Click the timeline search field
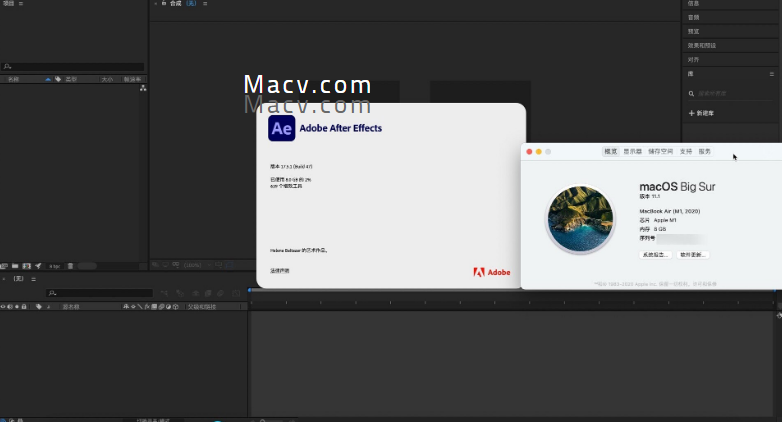Screen dimensions: 782x422 tap(100, 293)
